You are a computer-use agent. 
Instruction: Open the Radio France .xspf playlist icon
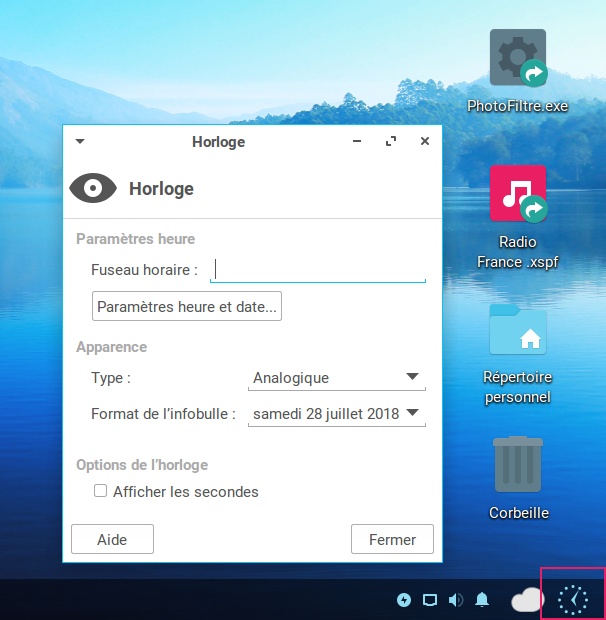517,194
